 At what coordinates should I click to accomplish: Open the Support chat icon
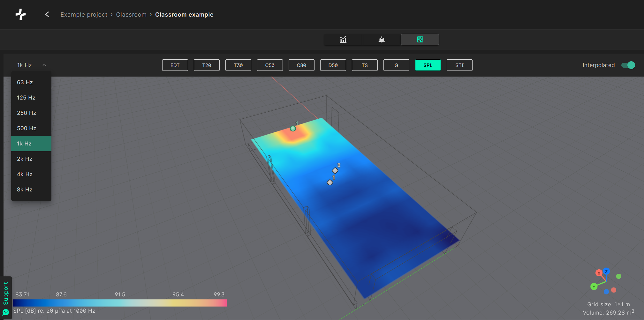[6, 312]
